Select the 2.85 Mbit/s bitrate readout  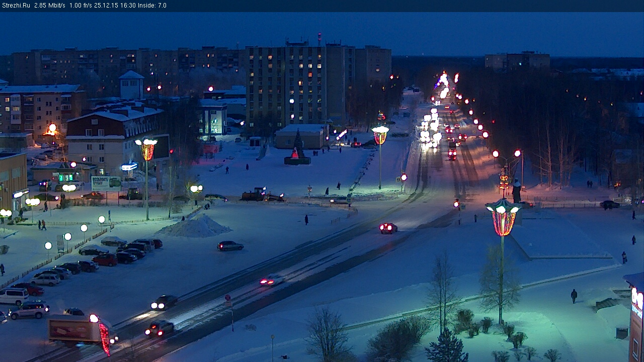[50, 6]
